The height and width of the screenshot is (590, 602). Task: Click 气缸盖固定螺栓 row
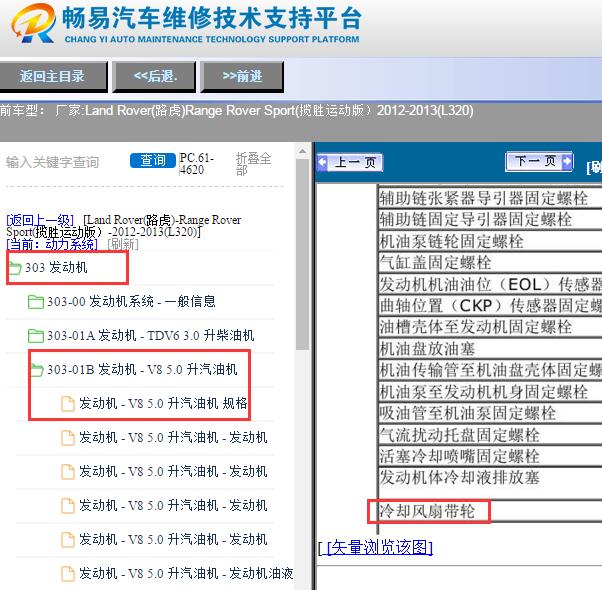490,263
